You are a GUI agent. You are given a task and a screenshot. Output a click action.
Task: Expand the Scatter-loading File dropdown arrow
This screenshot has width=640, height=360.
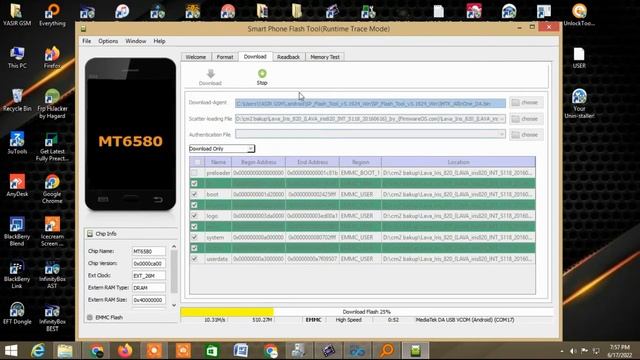pyautogui.click(x=502, y=119)
